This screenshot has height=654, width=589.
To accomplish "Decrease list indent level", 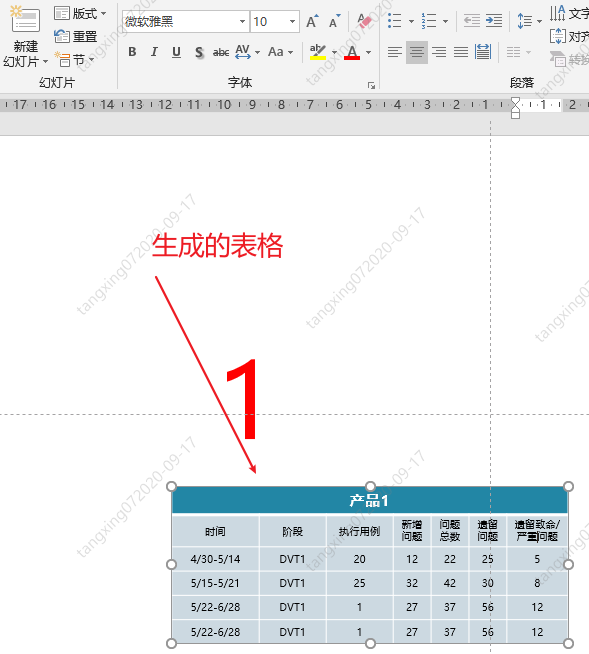I will [x=472, y=20].
